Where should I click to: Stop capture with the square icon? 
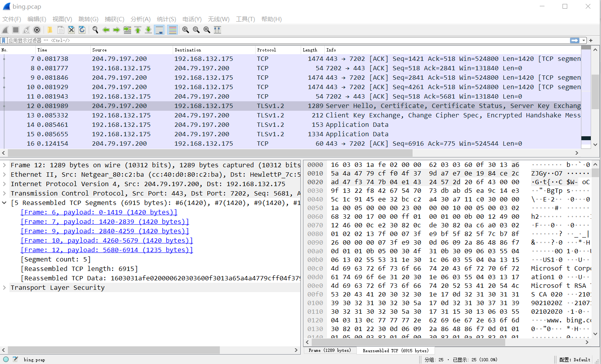16,30
